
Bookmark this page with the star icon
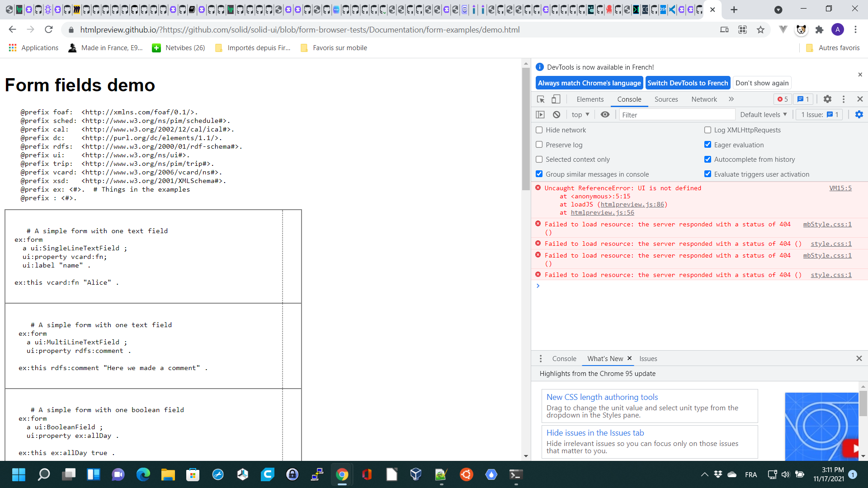pyautogui.click(x=761, y=30)
